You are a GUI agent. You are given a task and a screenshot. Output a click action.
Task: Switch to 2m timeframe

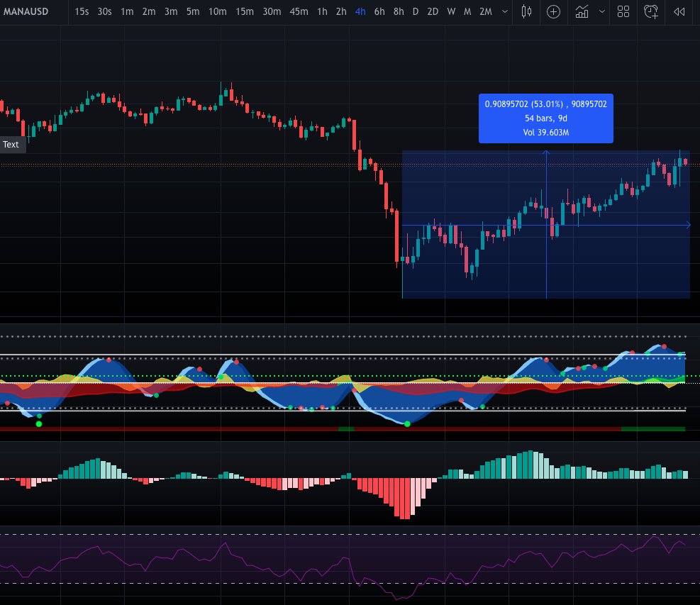coord(149,11)
